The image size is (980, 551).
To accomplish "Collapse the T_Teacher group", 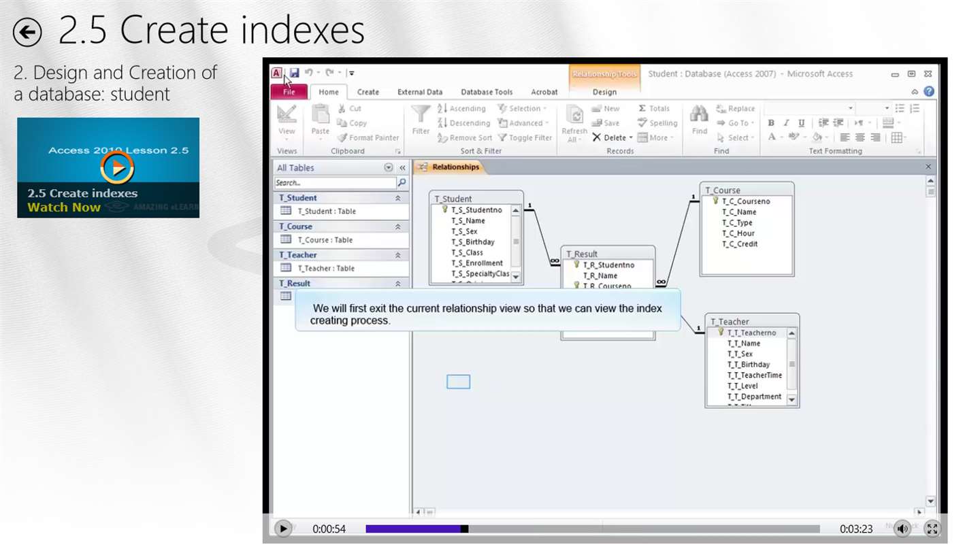I will coord(398,255).
